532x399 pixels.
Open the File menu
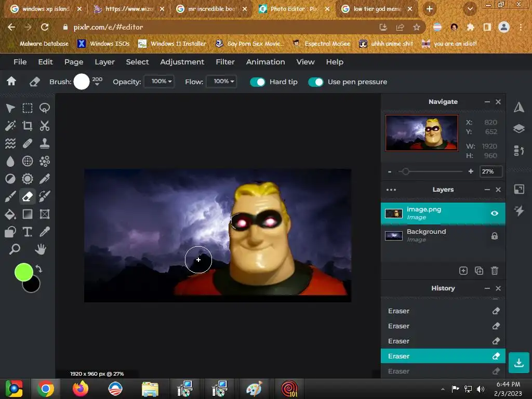(20, 62)
